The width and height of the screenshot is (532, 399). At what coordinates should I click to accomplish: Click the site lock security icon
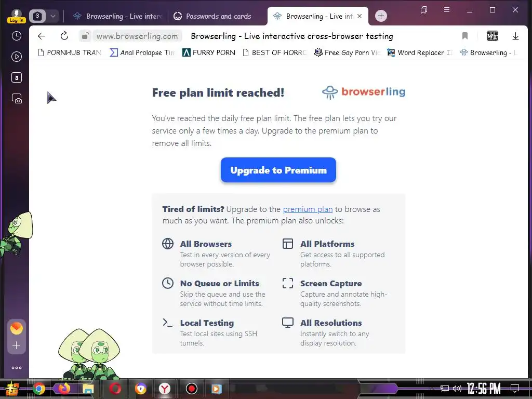click(86, 36)
